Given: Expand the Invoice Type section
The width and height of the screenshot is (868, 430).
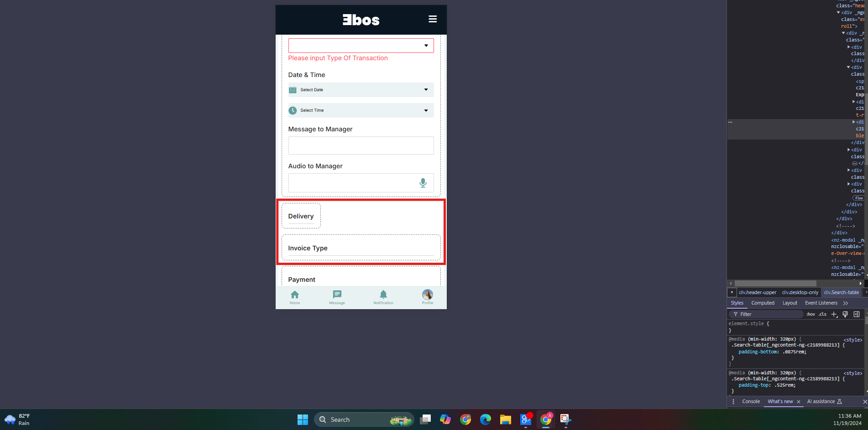Looking at the screenshot, I should click(x=361, y=248).
